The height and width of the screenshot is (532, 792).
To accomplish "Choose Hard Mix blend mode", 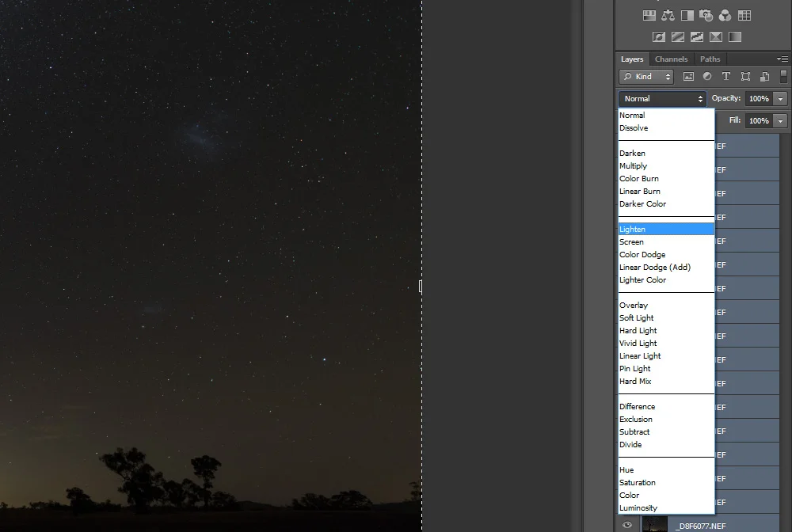I will click(x=666, y=381).
